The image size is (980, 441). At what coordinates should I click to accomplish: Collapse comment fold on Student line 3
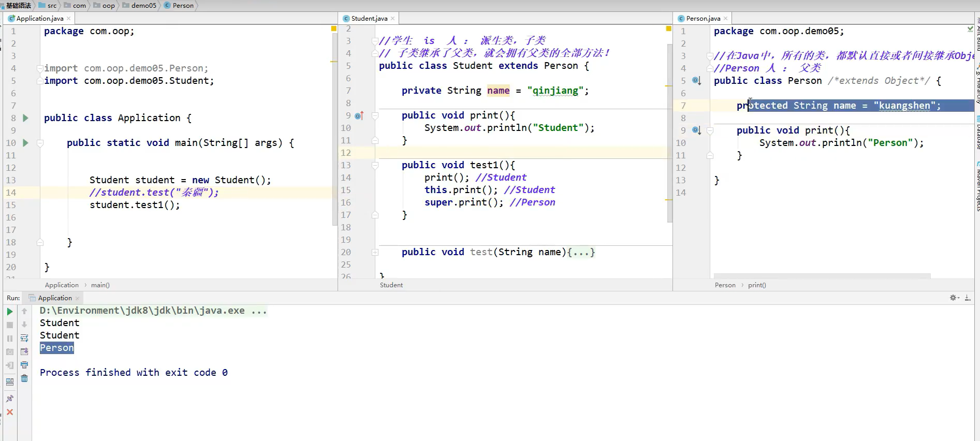pyautogui.click(x=375, y=41)
